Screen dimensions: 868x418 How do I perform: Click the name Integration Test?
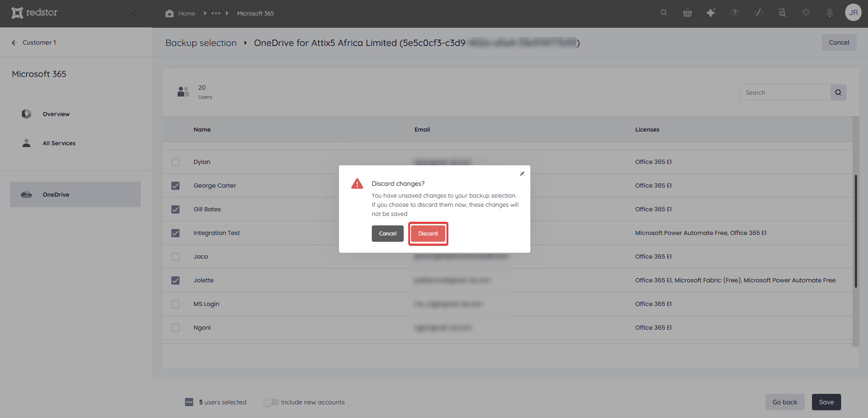click(216, 233)
